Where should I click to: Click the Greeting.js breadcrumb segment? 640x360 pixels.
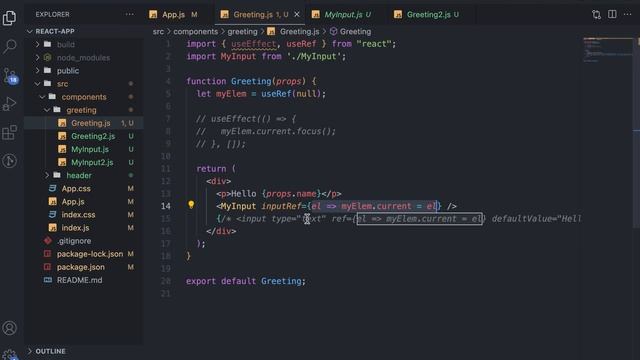[293, 31]
